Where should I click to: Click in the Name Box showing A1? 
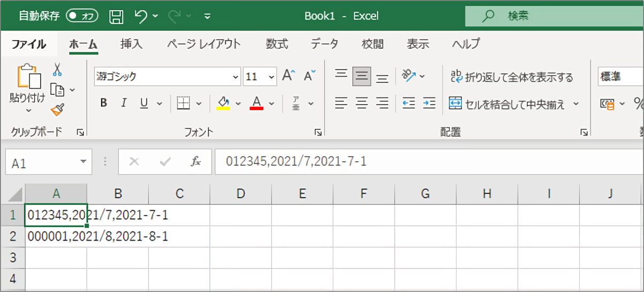42,162
